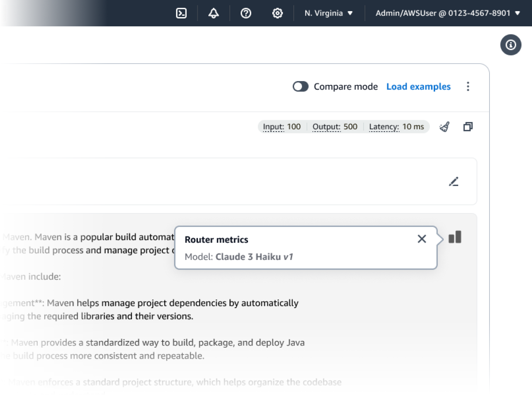This screenshot has width=532, height=395.
Task: Open the help question mark icon
Action: coord(246,13)
